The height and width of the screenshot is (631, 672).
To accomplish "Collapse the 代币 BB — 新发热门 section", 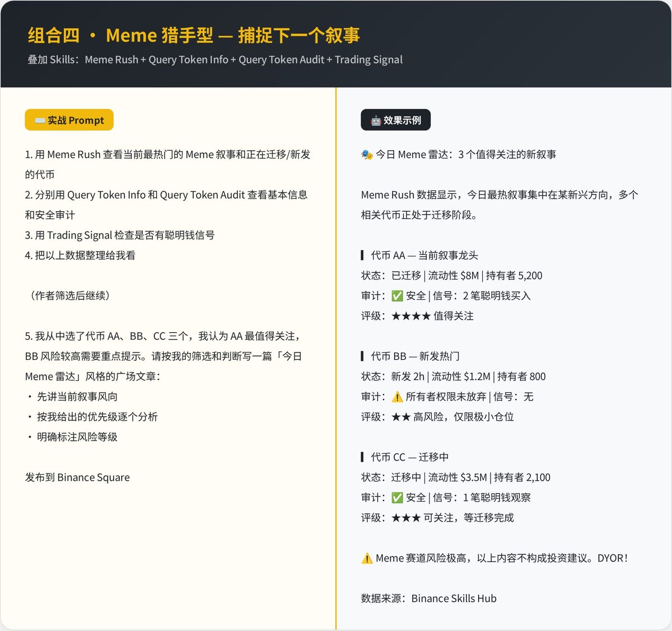I will [409, 356].
